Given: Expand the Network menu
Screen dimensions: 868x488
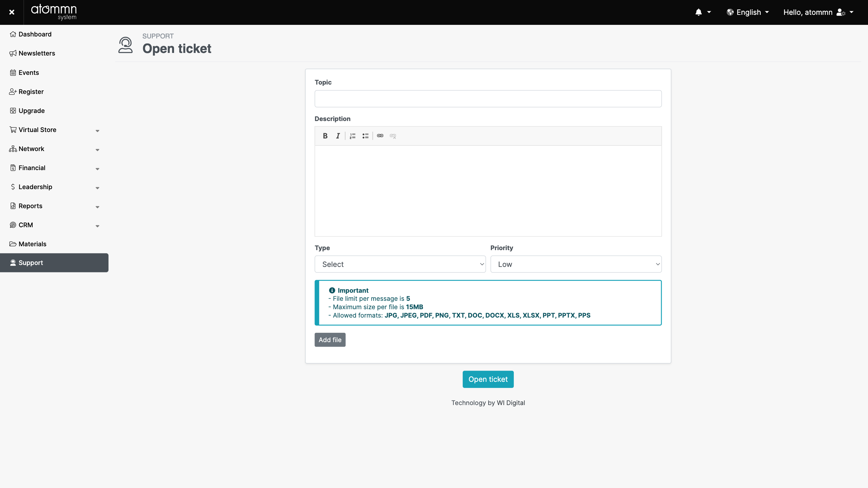Looking at the screenshot, I should pyautogui.click(x=54, y=148).
